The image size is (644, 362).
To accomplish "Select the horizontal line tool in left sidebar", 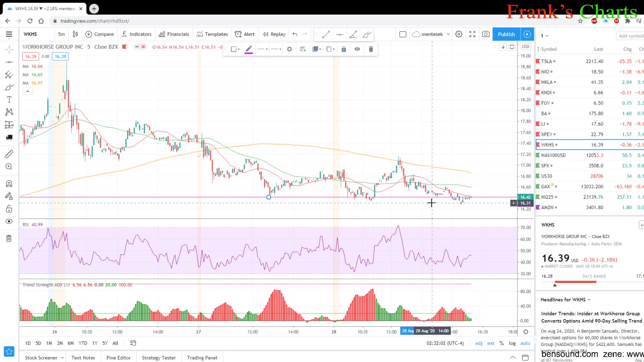I will click(9, 62).
